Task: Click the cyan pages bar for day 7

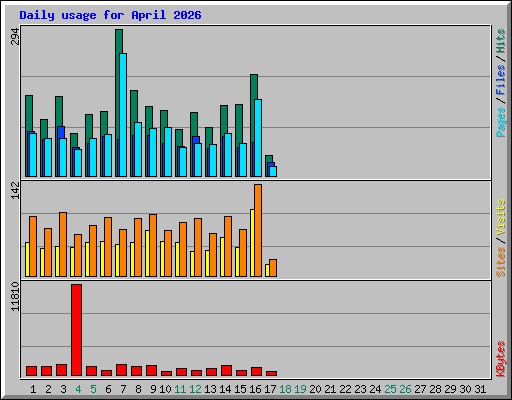Action: point(123,115)
